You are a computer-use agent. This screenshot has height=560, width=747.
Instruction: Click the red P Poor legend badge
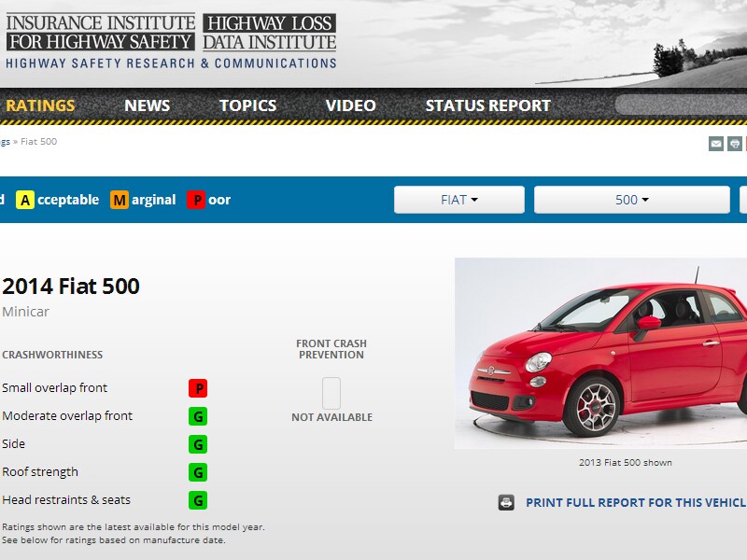click(x=196, y=200)
